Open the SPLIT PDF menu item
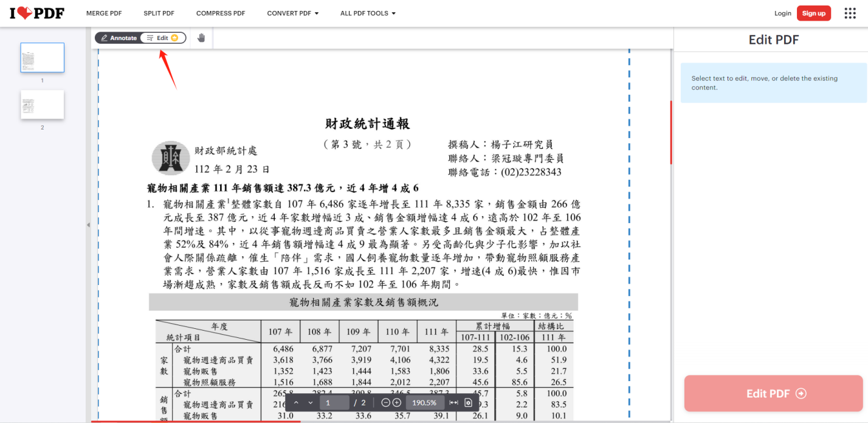Viewport: 868px width, 423px height. [159, 13]
